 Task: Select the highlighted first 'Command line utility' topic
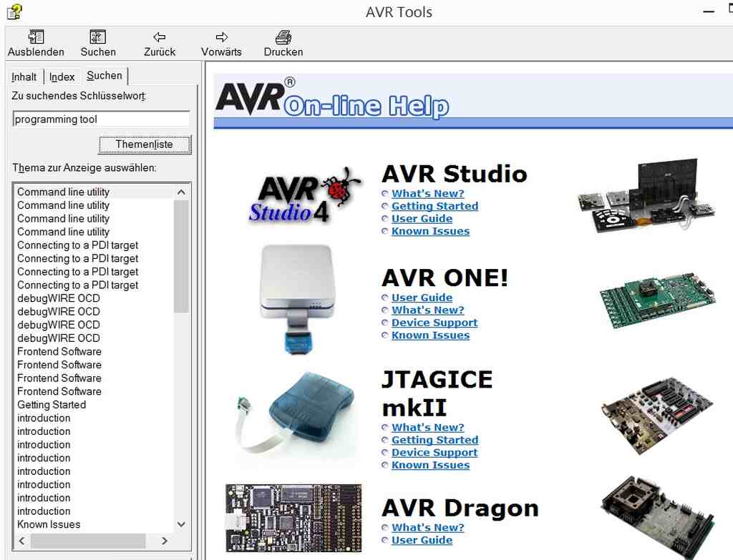(x=63, y=192)
